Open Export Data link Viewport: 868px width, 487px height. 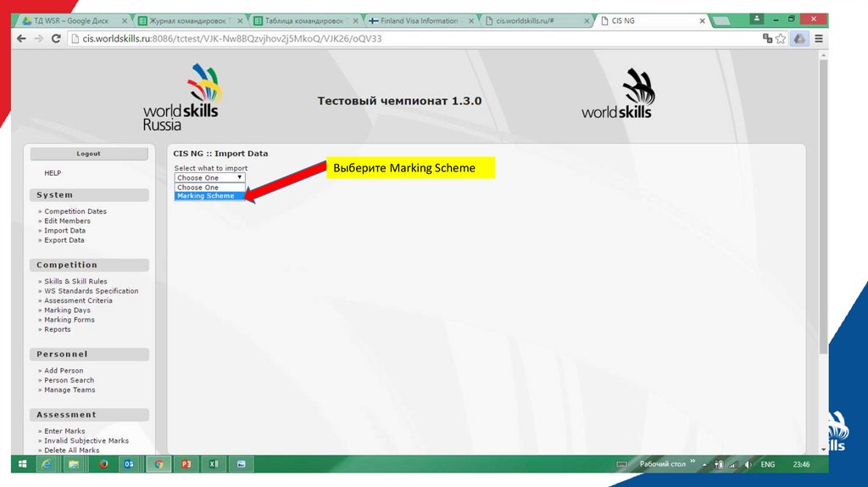pyautogui.click(x=64, y=240)
